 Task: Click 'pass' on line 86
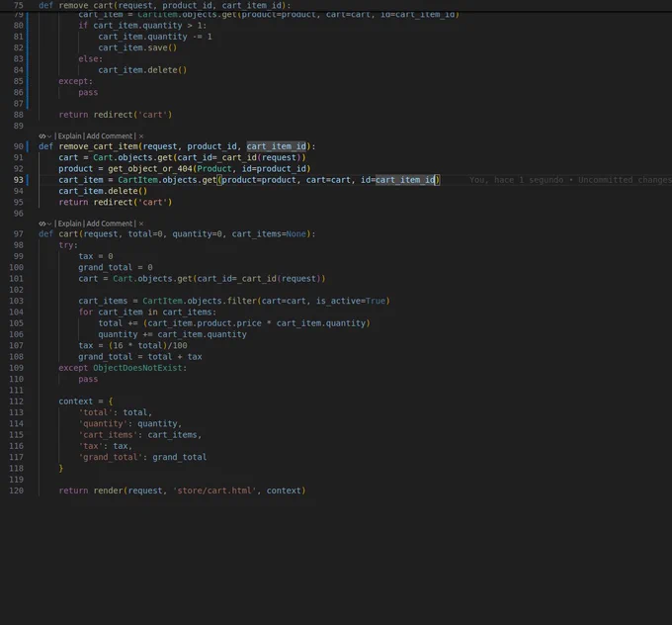point(88,92)
